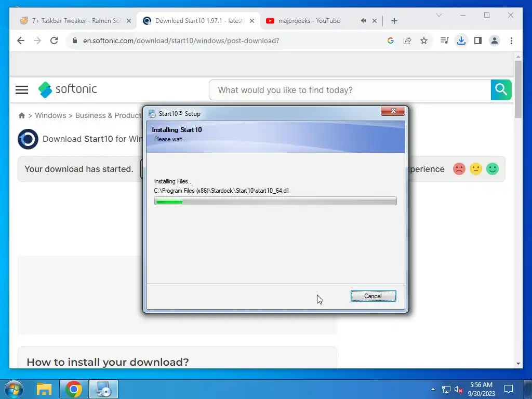Viewport: 532px width, 399px height.
Task: Click the scrollbar down arrow
Action: (x=518, y=363)
